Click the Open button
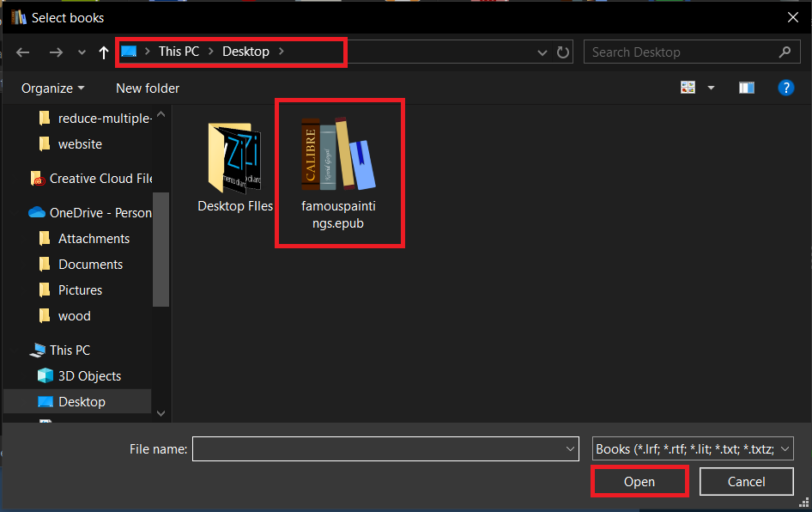The height and width of the screenshot is (512, 812). click(639, 481)
